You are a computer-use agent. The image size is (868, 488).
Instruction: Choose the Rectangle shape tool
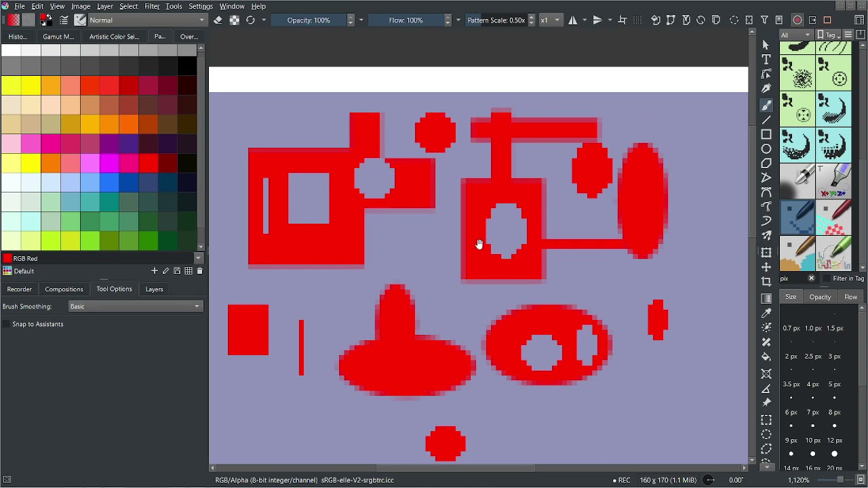click(x=766, y=134)
